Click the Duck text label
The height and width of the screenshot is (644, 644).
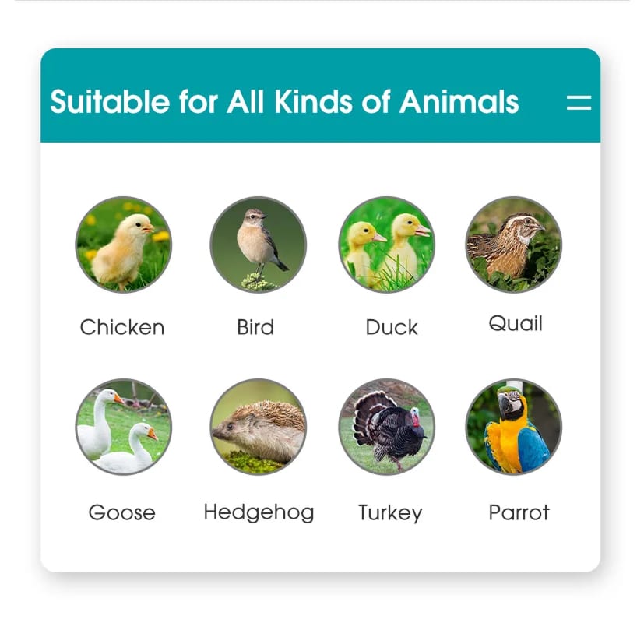pos(392,327)
